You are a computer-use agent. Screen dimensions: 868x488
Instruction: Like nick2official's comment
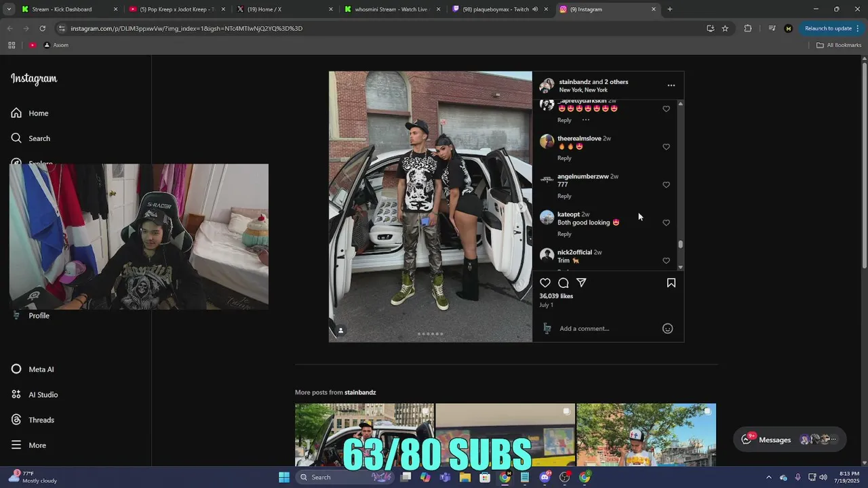click(666, 260)
